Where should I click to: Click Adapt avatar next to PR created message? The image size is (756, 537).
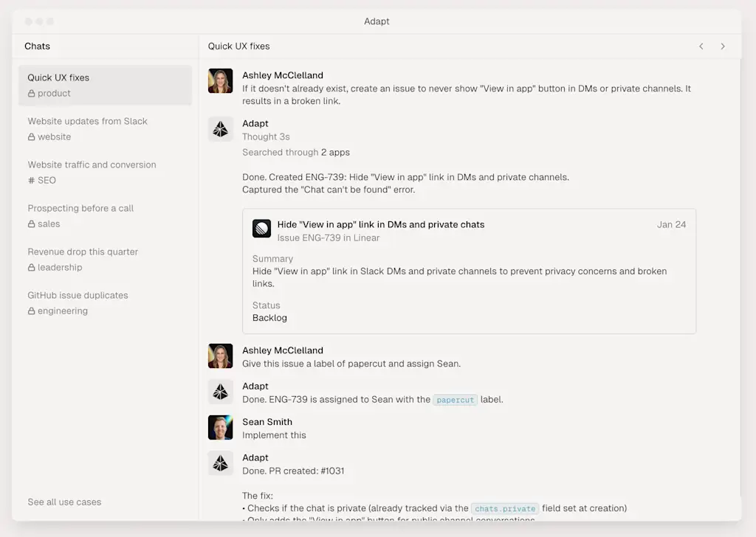point(220,463)
